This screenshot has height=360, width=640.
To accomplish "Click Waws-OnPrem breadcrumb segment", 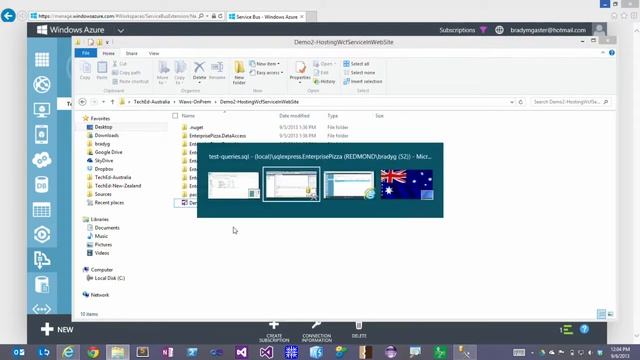I will [195, 102].
